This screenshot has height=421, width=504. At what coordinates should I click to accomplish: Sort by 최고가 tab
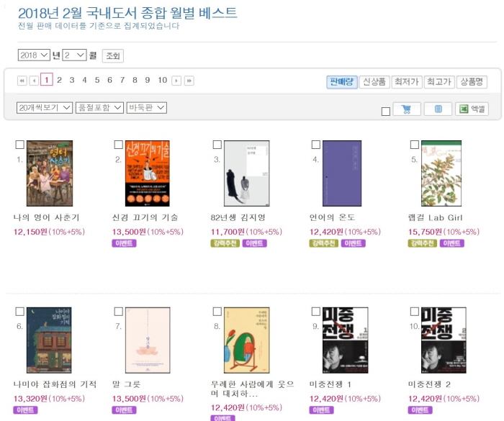pyautogui.click(x=439, y=82)
